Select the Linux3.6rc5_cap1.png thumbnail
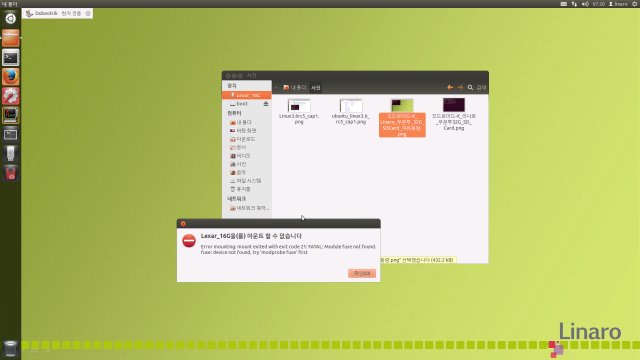 299,111
